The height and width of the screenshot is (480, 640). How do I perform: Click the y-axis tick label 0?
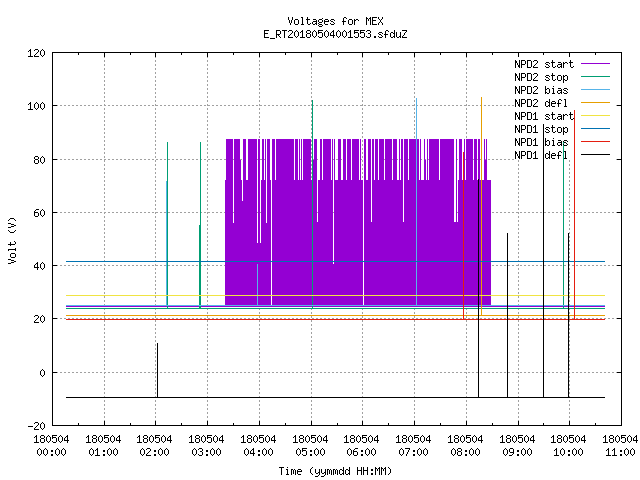[42, 373]
